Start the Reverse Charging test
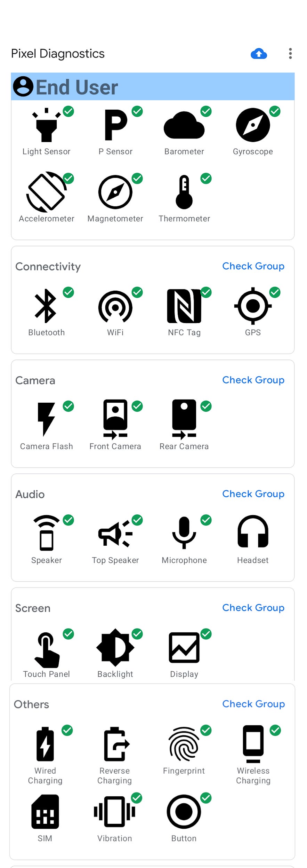The height and width of the screenshot is (868, 307). (115, 744)
